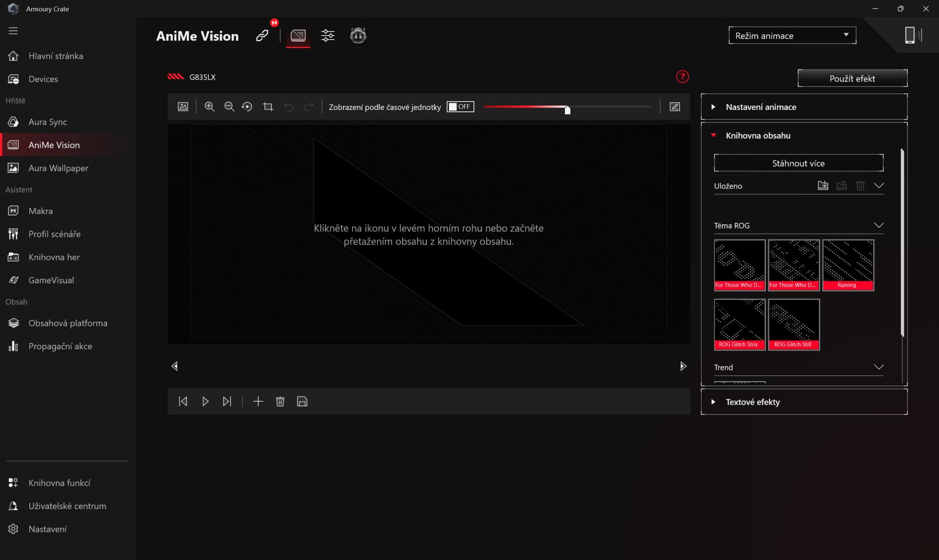Open the hamburger menu in the sidebar
Screen dimensions: 939x560
tap(13, 31)
